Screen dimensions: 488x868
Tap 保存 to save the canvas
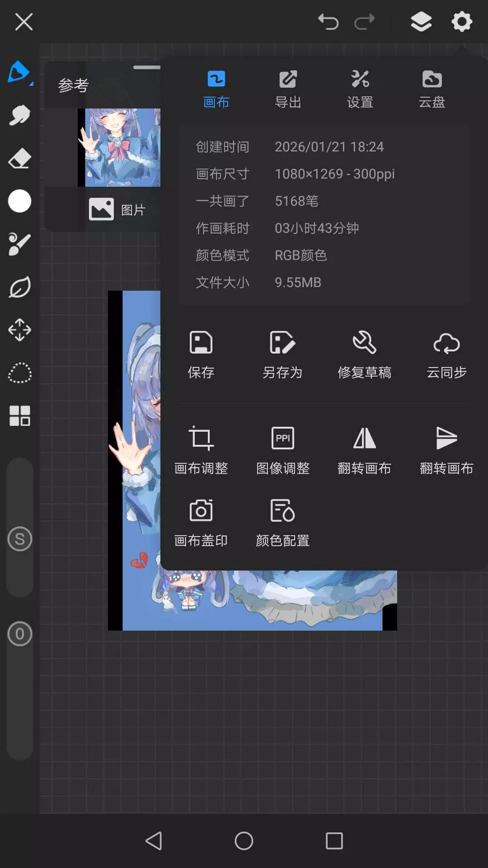201,355
